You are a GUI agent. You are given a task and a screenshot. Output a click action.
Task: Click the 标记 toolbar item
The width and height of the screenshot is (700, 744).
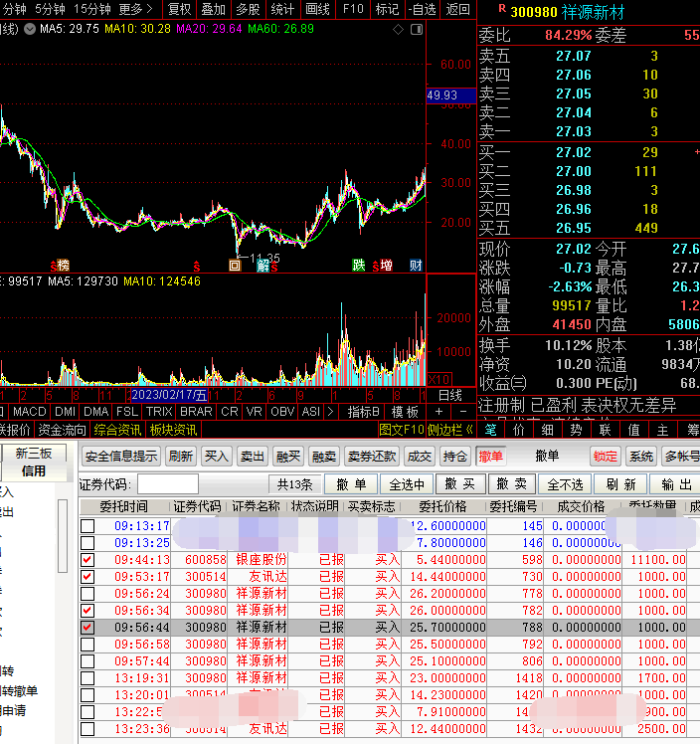[387, 9]
